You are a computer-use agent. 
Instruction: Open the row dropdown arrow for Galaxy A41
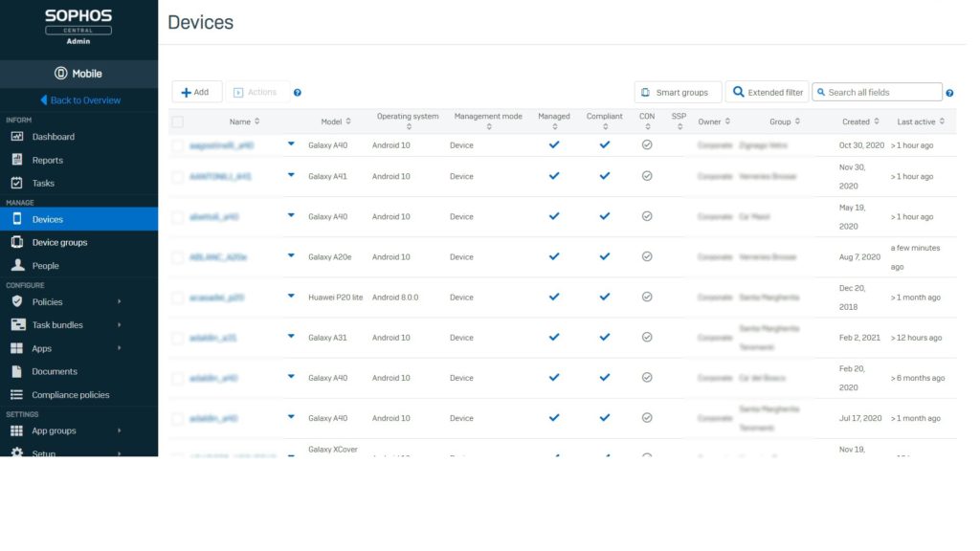click(x=291, y=175)
